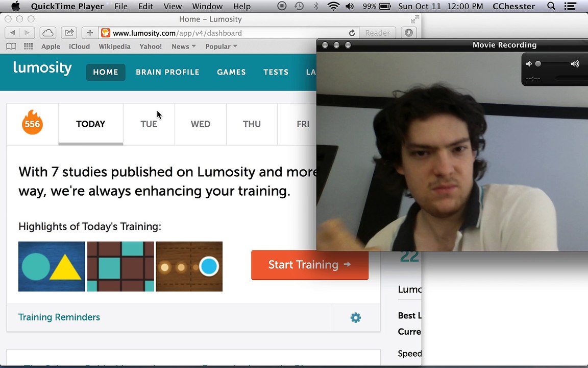
Task: Click the system volume icon
Action: (350, 6)
